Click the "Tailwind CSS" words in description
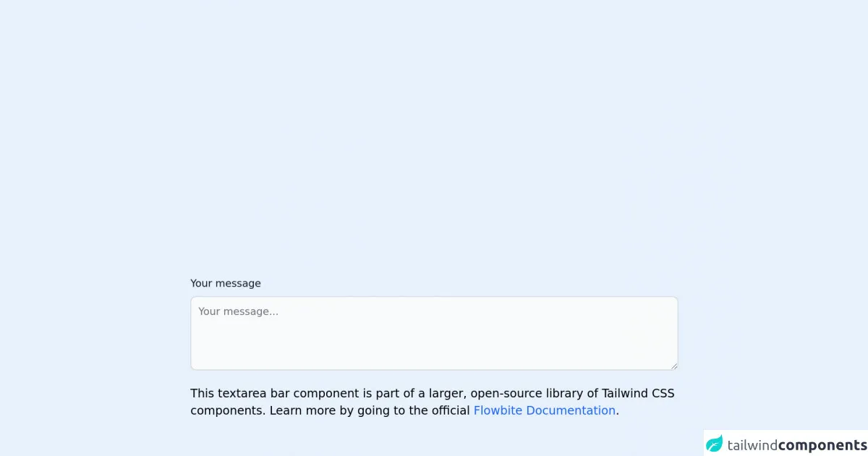 (638, 393)
